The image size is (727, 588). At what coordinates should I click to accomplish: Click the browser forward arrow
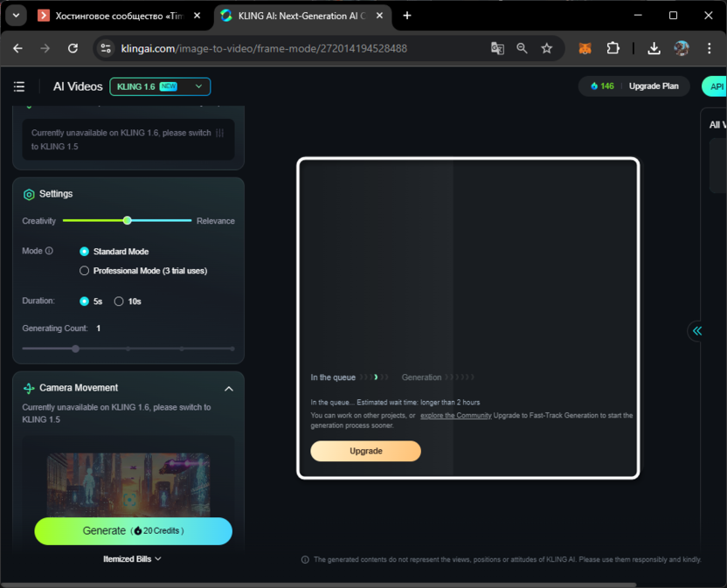pos(45,48)
